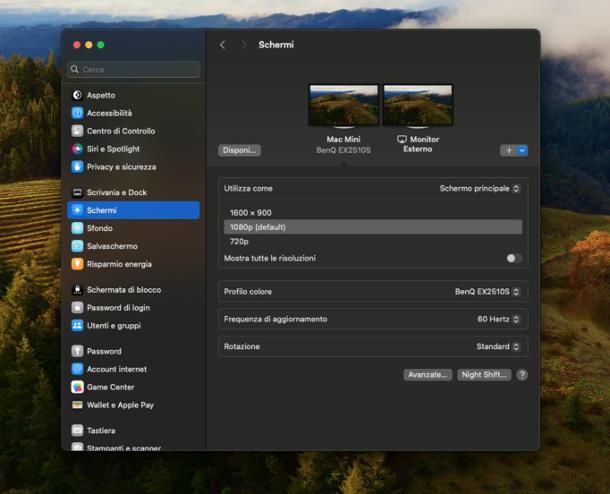This screenshot has width=610, height=494.
Task: Click the Schermi window title
Action: coord(276,45)
